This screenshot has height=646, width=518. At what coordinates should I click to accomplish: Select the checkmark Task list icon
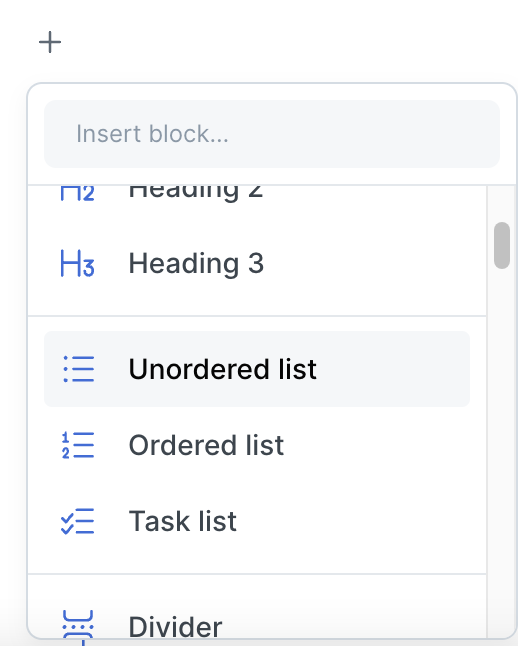click(77, 521)
